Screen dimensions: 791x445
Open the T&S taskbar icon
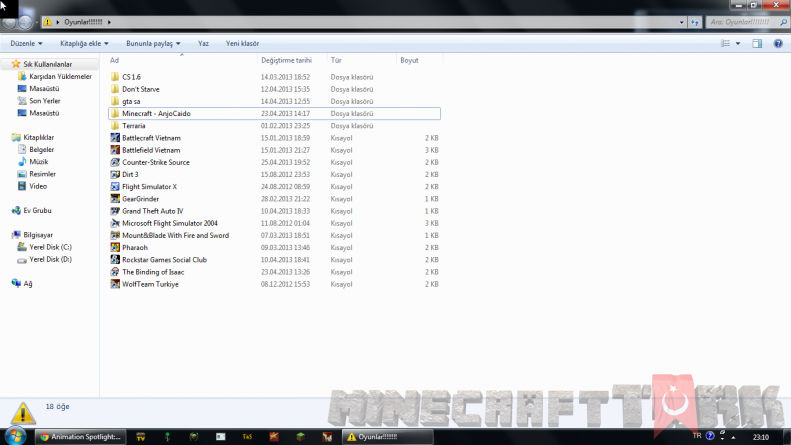tap(247, 436)
